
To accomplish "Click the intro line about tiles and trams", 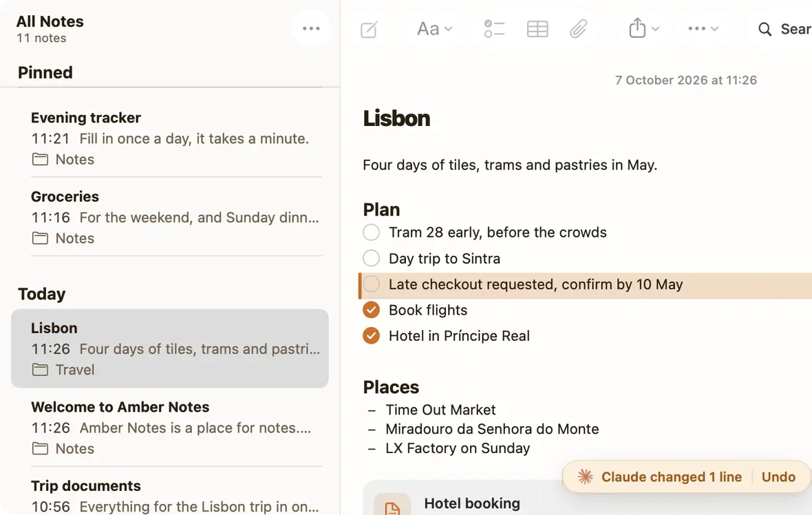I will [510, 165].
